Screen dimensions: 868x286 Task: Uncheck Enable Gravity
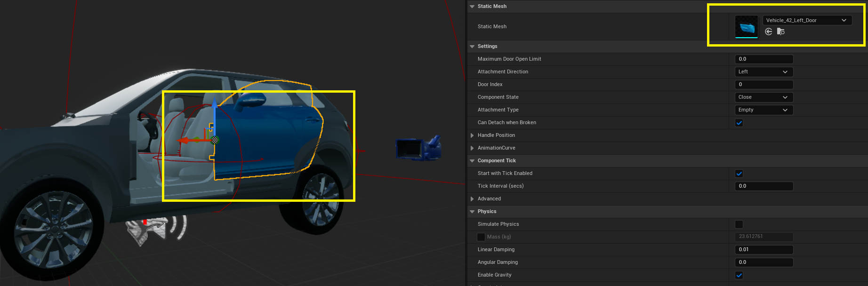pos(739,275)
